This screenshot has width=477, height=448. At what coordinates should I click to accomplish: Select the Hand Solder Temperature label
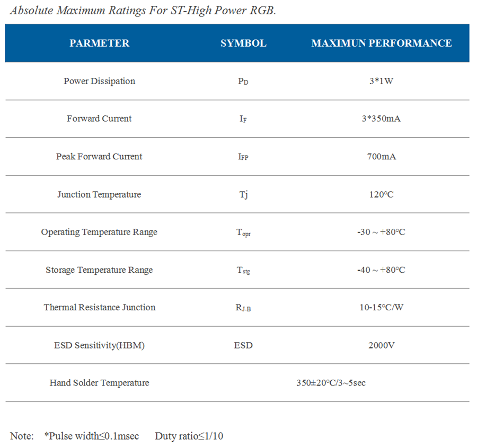tap(99, 383)
